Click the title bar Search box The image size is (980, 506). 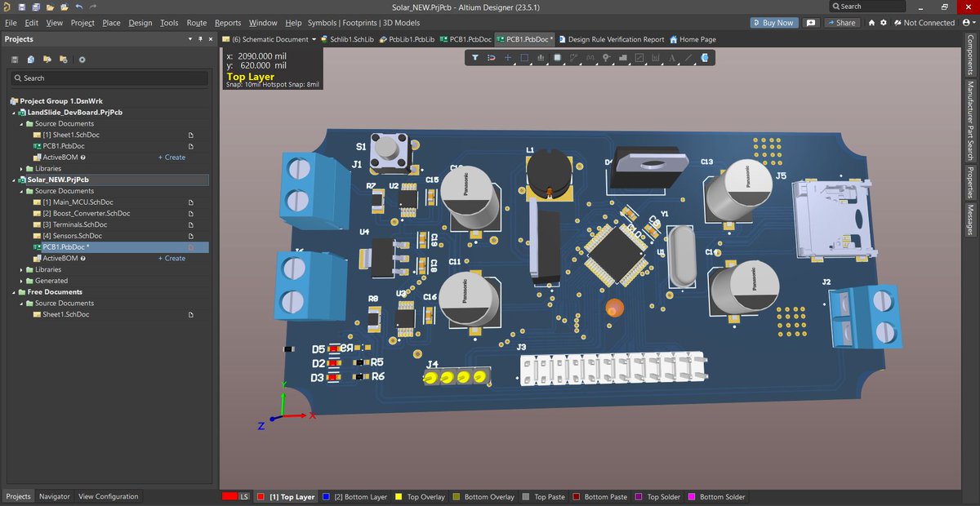tap(869, 7)
